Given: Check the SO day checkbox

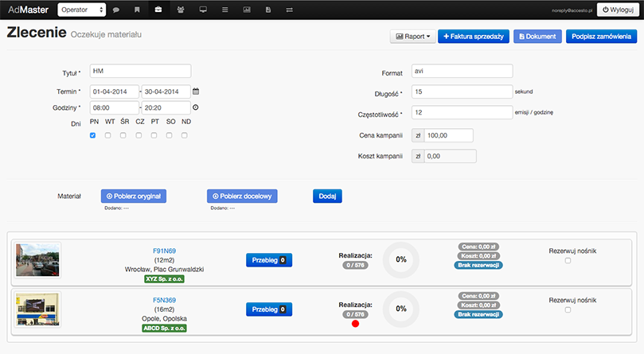Looking at the screenshot, I should (x=170, y=135).
